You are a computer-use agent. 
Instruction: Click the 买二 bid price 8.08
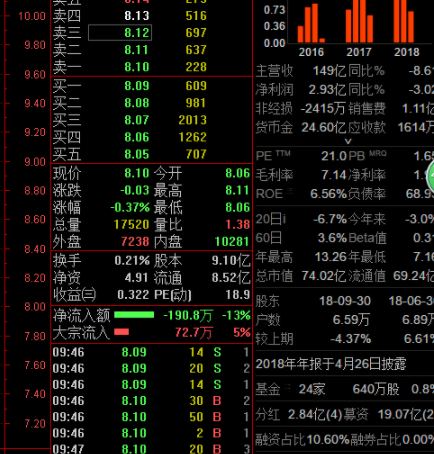pyautogui.click(x=137, y=103)
